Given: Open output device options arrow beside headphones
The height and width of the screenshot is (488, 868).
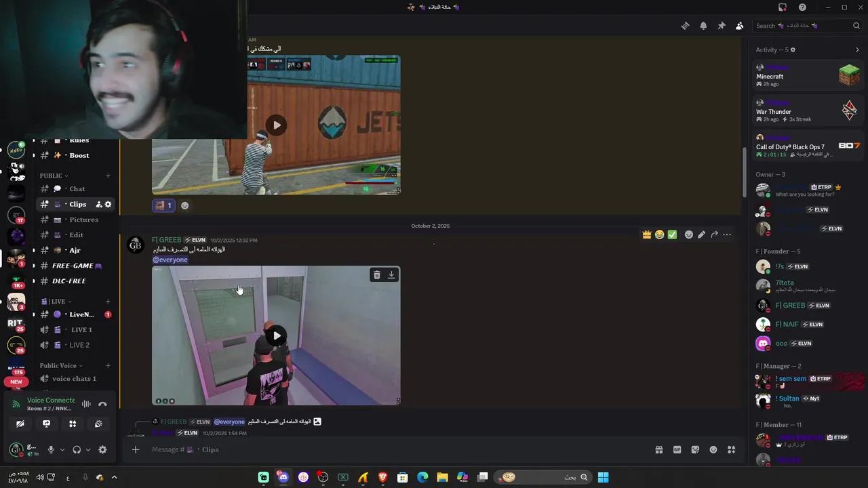Looking at the screenshot, I should click(x=88, y=449).
